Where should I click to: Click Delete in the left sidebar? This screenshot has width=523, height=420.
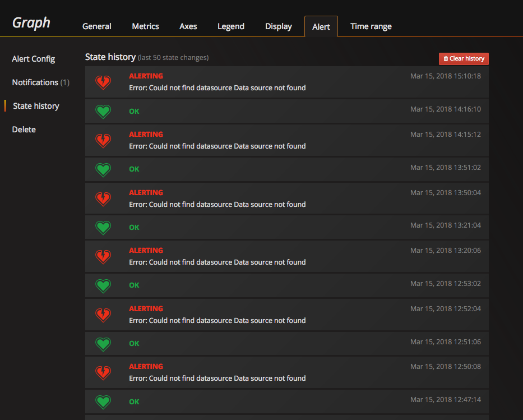point(24,130)
